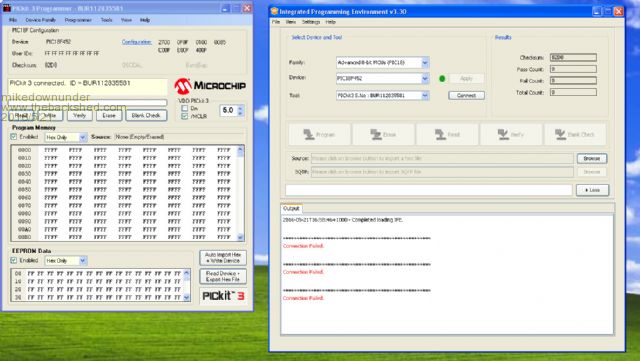Click the PICkit 3 logo image

[223, 296]
